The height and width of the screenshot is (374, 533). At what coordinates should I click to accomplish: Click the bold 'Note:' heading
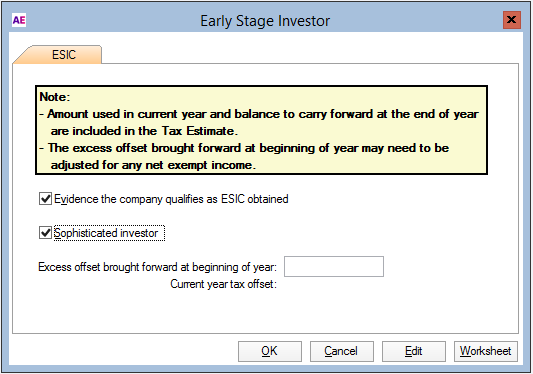[x=55, y=97]
